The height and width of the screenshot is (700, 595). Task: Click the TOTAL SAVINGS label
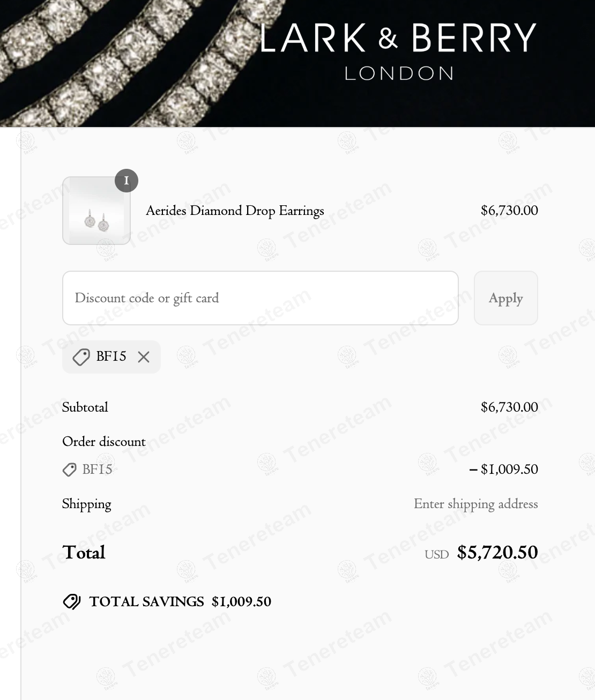[146, 602]
